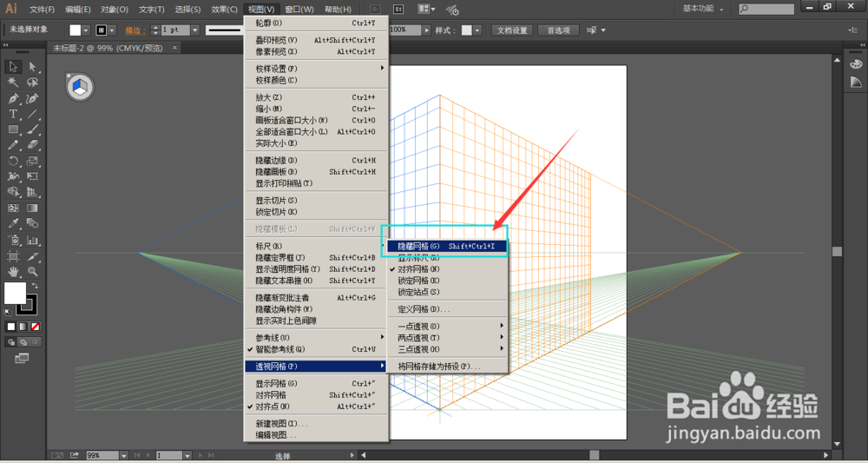Viewport: 868px width, 463px height.
Task: Open the 文件(F) menu
Action: click(42, 10)
